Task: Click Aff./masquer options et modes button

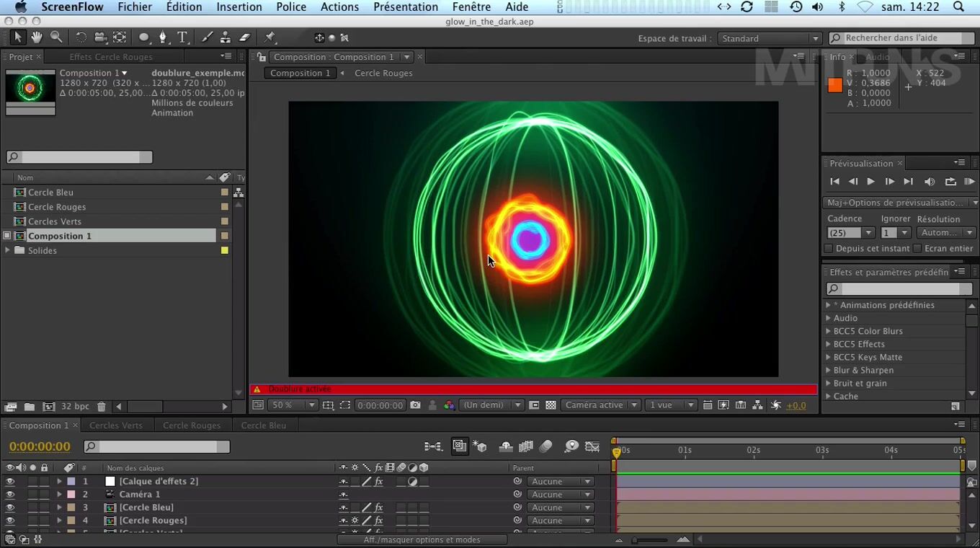Action: click(x=422, y=539)
